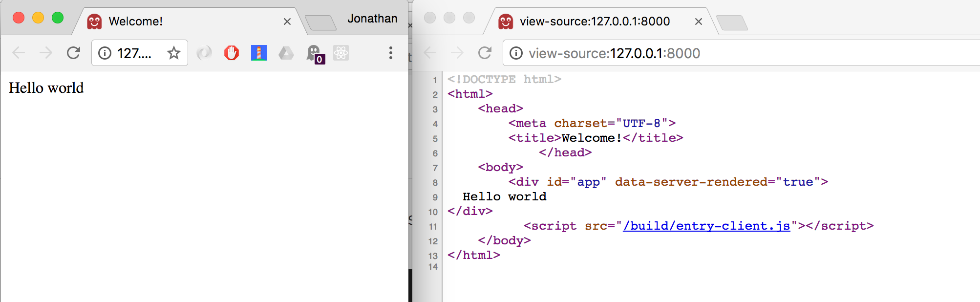This screenshot has width=980, height=302.
Task: Click the 'Hello world' text on the page
Action: point(46,88)
